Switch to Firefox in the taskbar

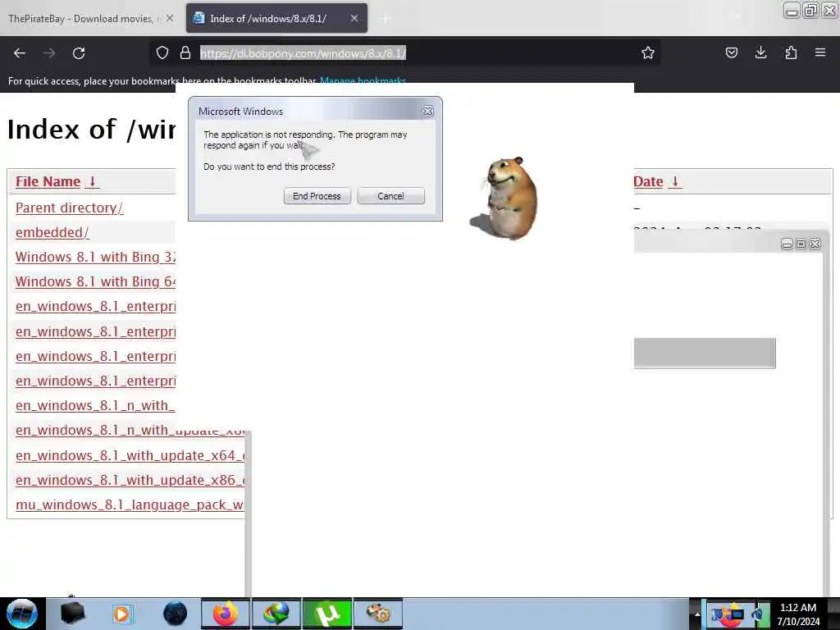tap(226, 614)
